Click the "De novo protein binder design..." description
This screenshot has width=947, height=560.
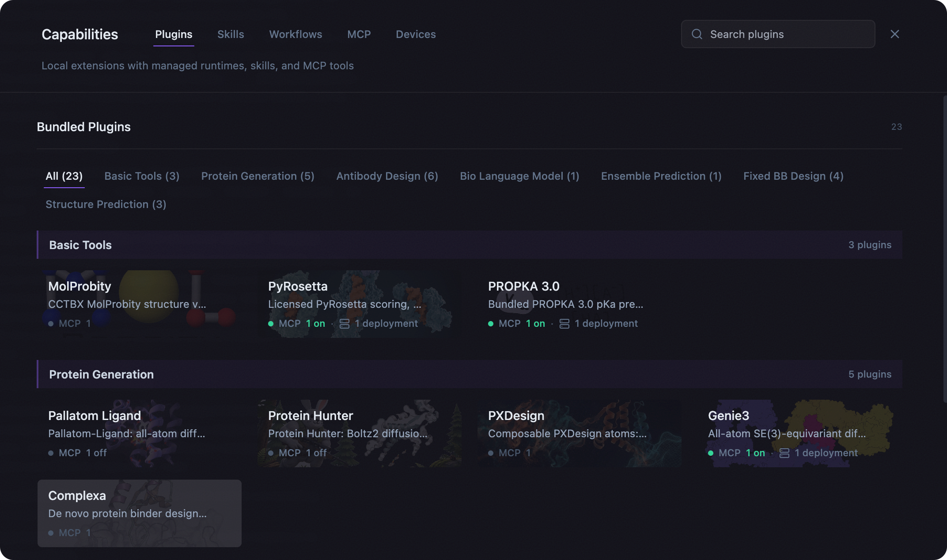tap(127, 514)
